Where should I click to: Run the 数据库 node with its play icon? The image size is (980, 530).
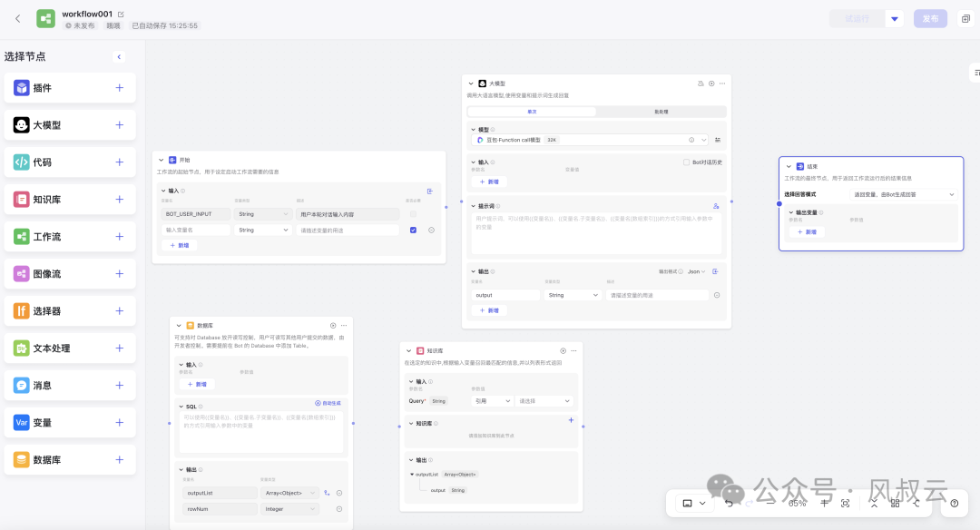(333, 325)
